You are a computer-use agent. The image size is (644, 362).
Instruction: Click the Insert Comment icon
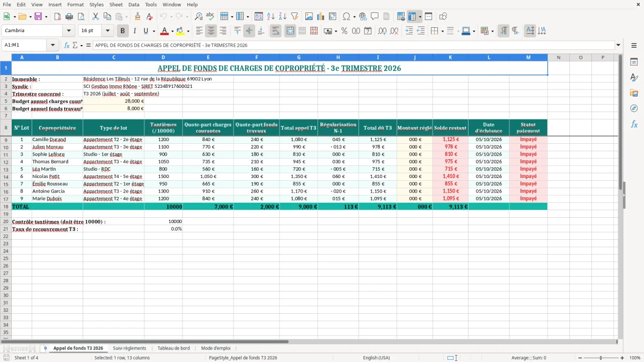375,17
